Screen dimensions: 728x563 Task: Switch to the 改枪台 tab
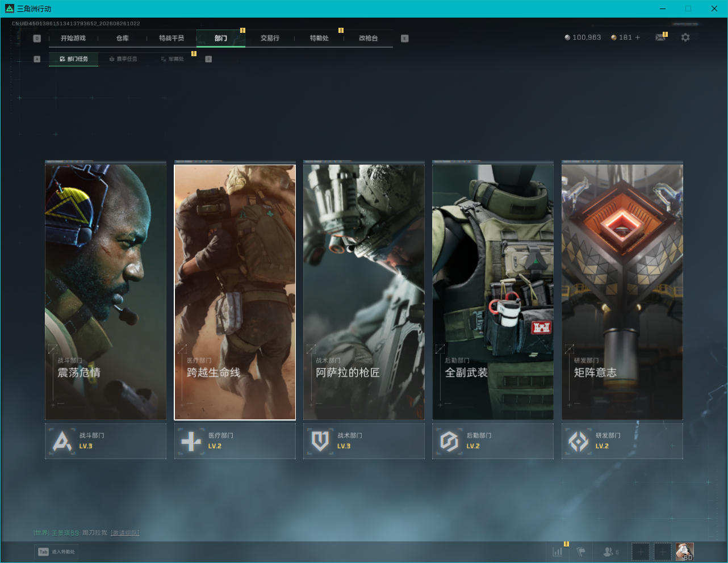[368, 38]
